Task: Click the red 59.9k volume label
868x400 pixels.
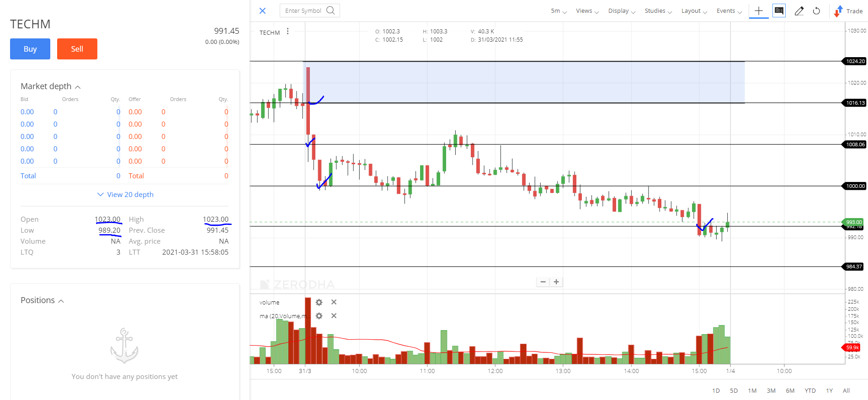Action: [x=851, y=347]
